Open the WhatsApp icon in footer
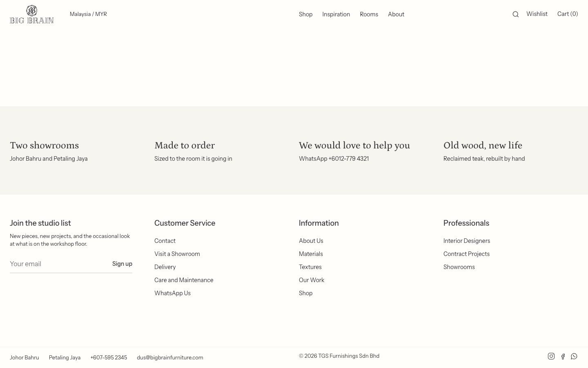The height and width of the screenshot is (368, 588). 574,356
